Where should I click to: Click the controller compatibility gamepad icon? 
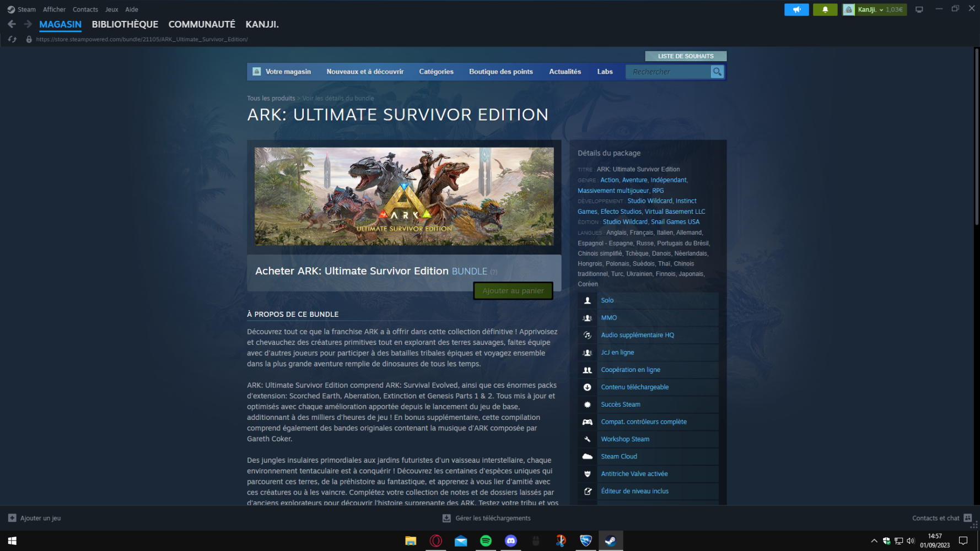pyautogui.click(x=588, y=422)
